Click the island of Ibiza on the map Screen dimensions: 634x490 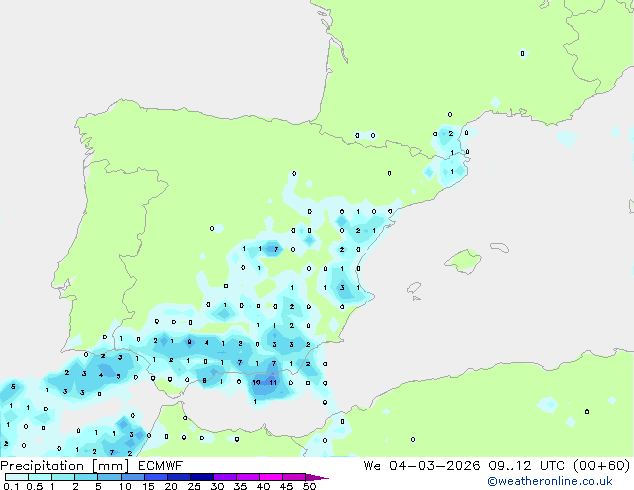click(x=414, y=288)
